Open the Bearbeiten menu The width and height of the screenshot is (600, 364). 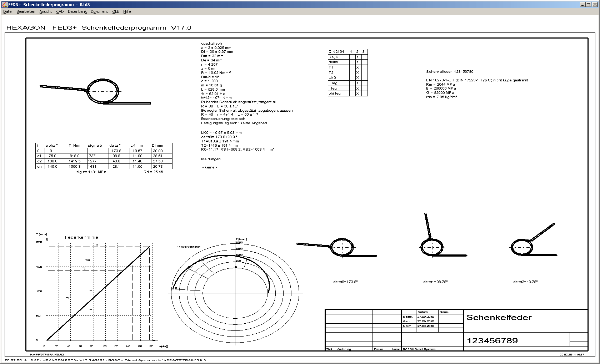[x=26, y=11]
